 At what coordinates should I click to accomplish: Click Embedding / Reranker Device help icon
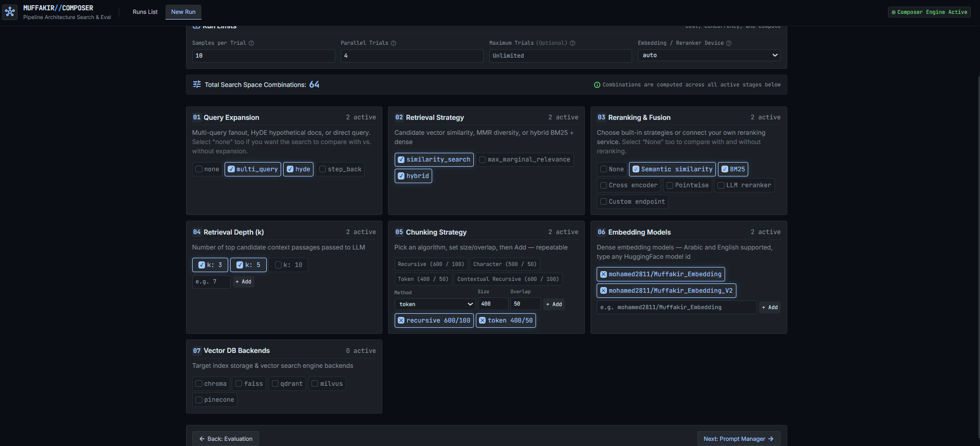[729, 43]
